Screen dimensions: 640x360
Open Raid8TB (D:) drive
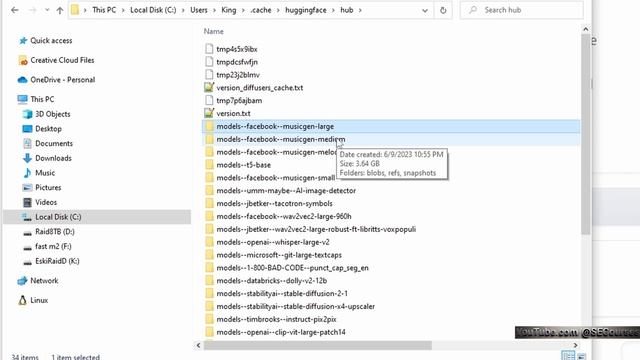pyautogui.click(x=55, y=231)
